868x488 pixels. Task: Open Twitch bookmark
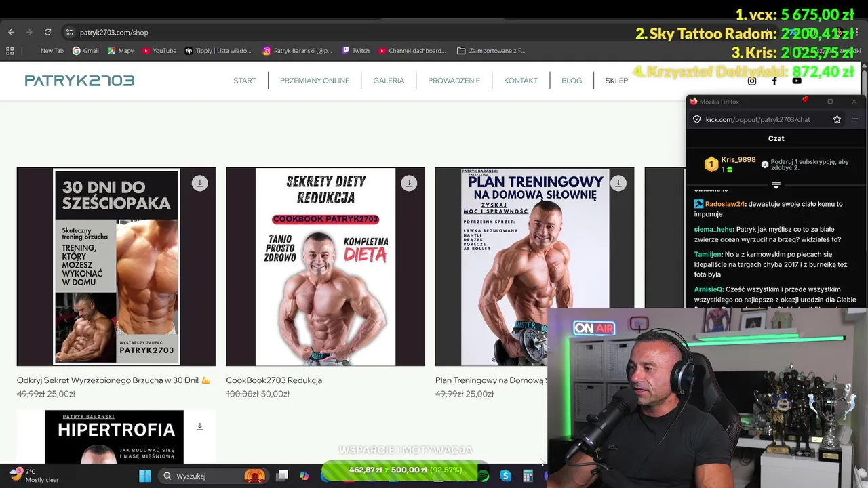356,51
